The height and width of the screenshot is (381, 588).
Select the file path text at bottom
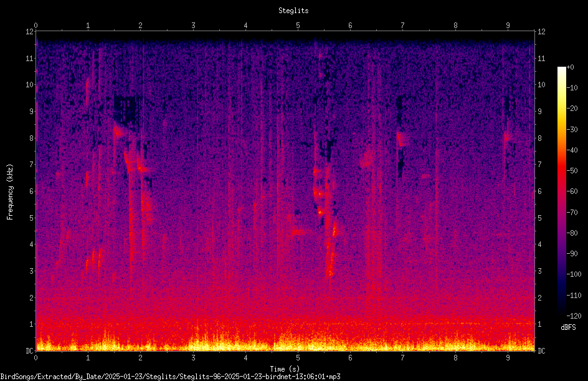coord(170,377)
